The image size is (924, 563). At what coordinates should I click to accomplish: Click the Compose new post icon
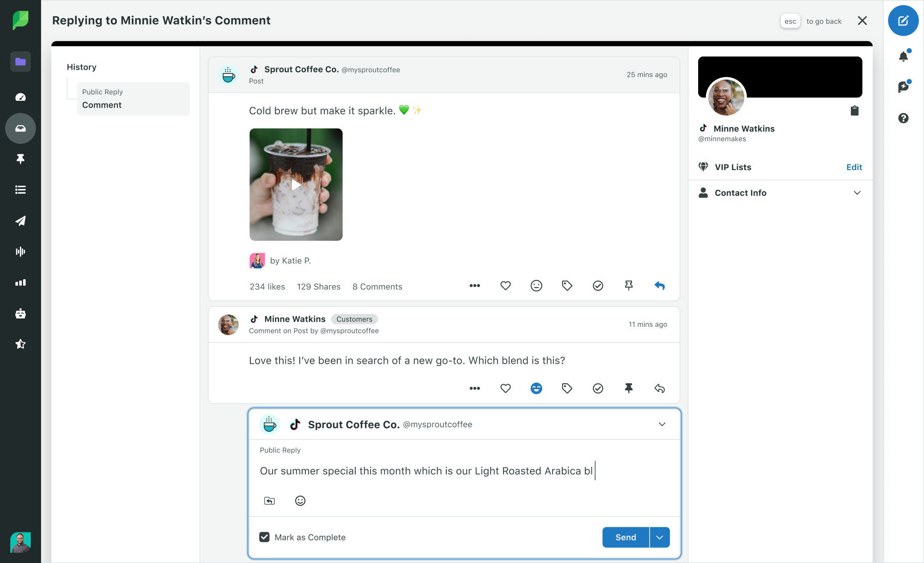(x=903, y=21)
